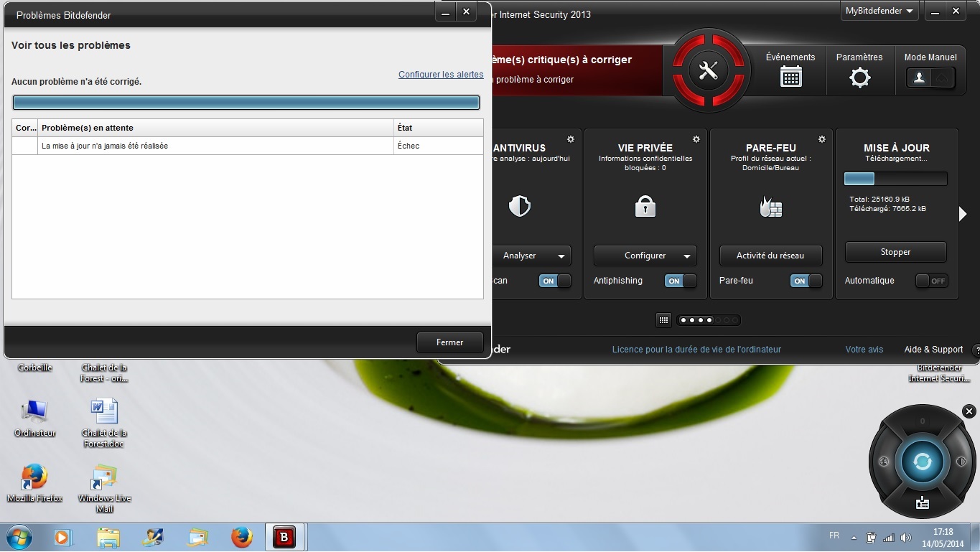Image resolution: width=980 pixels, height=552 pixels.
Task: Open Votre avis link
Action: [864, 350]
